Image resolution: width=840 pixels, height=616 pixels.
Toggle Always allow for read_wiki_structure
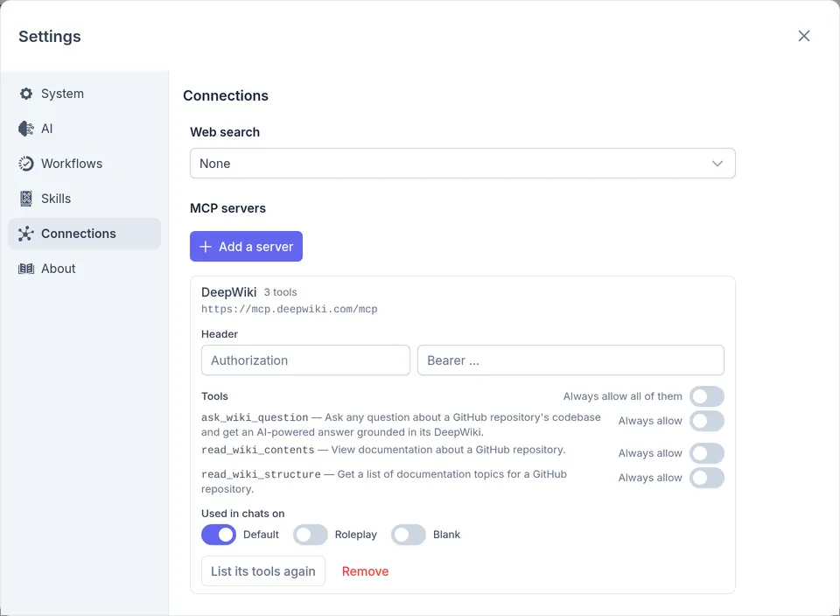coord(707,478)
